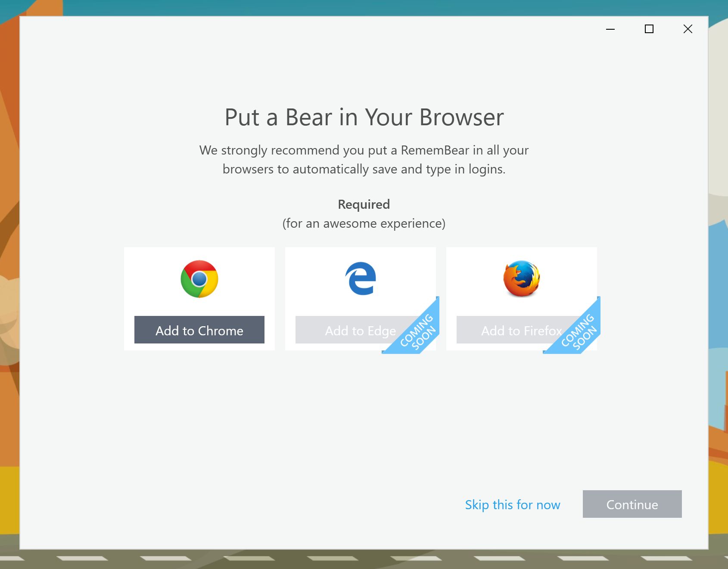This screenshot has width=728, height=569.
Task: Click the Firefox logo icon
Action: coord(522,278)
